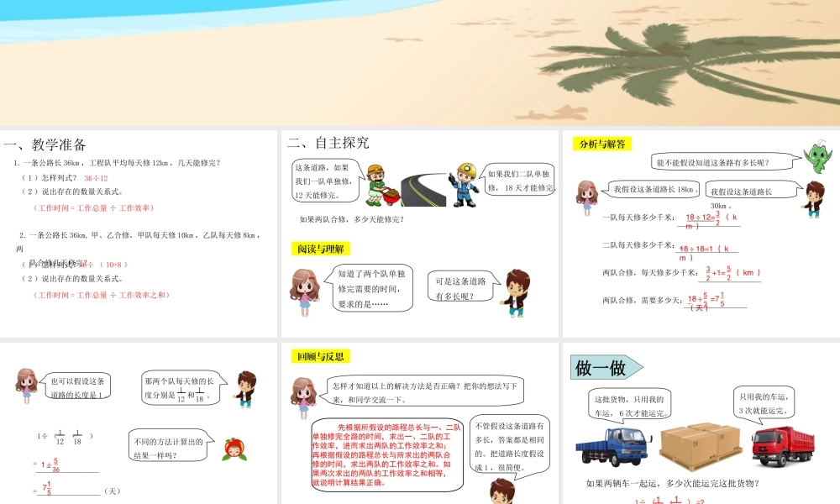Screen dimensions: 840x504
Task: Click the boy beside the 30km assumption bubble
Action: click(814, 199)
